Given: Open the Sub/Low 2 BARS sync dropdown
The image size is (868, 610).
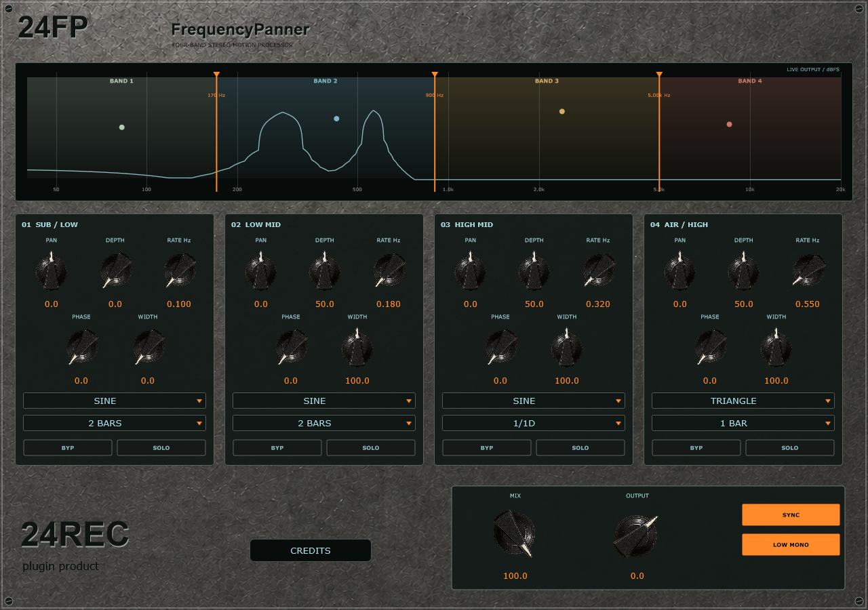Looking at the screenshot, I should tap(115, 423).
